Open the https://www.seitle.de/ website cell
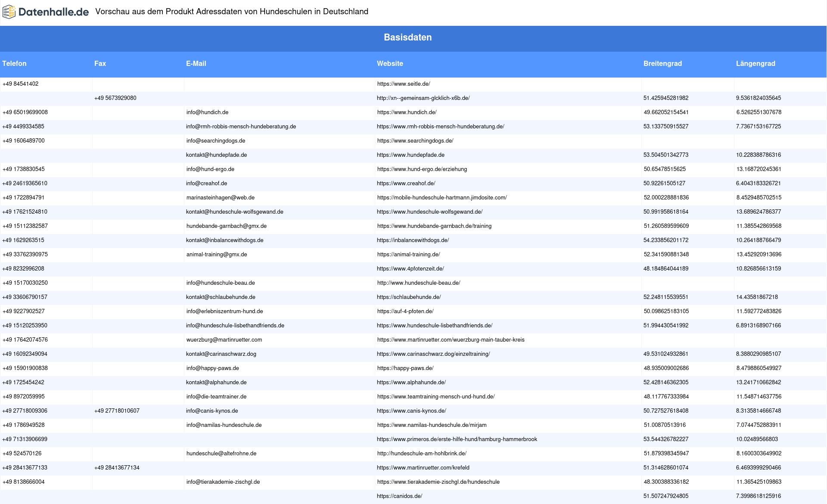Screen dimensions: 827x504 [404, 84]
